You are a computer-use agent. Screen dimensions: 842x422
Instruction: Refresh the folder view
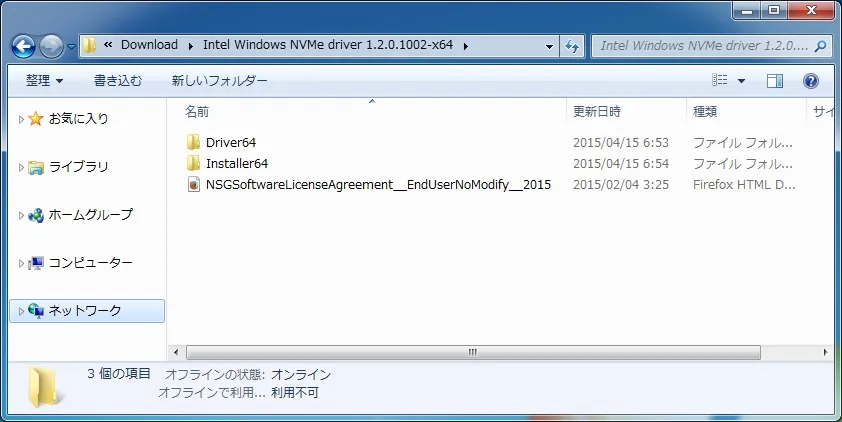(x=572, y=46)
